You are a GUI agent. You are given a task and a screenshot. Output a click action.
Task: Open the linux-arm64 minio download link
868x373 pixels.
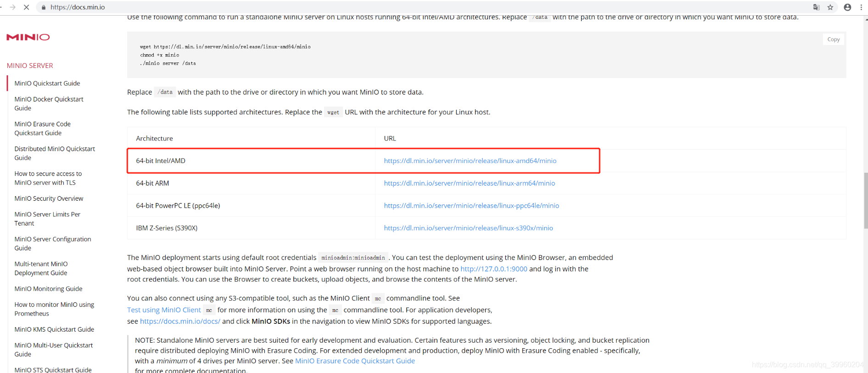(x=470, y=183)
